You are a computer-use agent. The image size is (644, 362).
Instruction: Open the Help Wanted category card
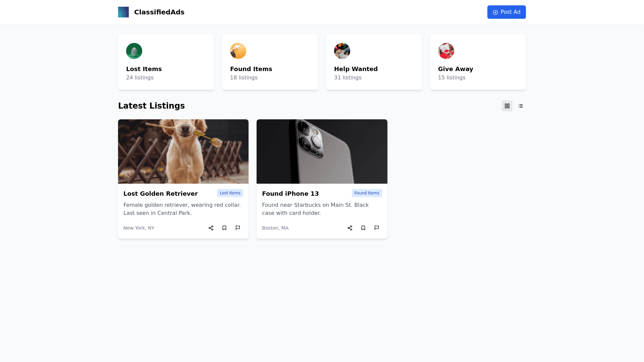(374, 62)
